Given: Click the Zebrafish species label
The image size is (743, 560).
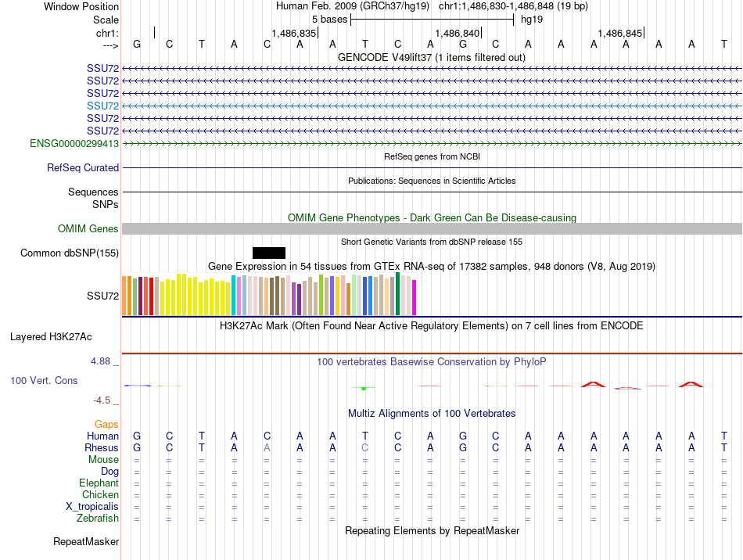Looking at the screenshot, I should 98,519.
